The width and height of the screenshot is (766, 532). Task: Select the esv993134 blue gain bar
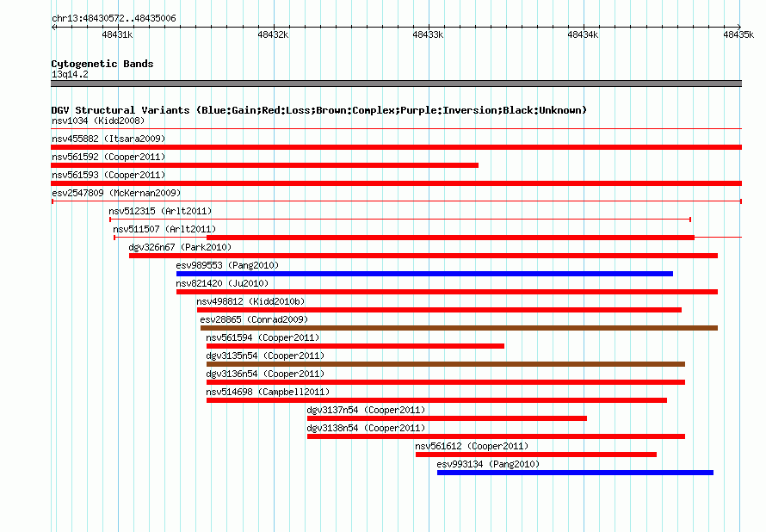576,473
